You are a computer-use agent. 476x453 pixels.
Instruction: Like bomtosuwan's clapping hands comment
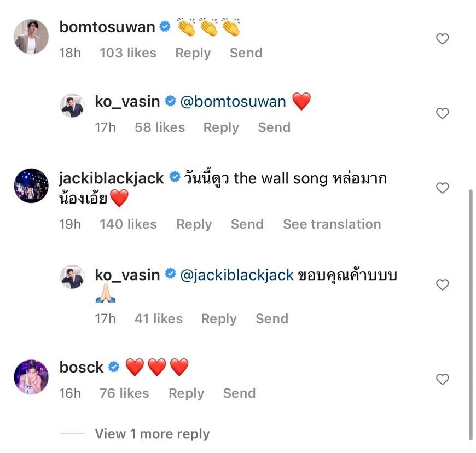coord(442,39)
